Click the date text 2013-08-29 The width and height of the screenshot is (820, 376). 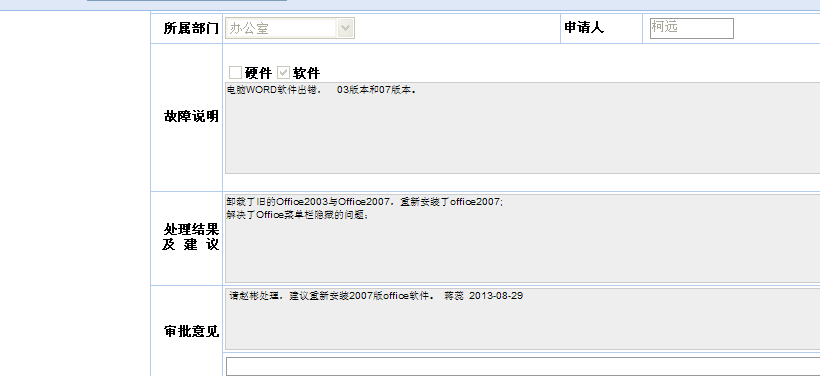tap(496, 296)
